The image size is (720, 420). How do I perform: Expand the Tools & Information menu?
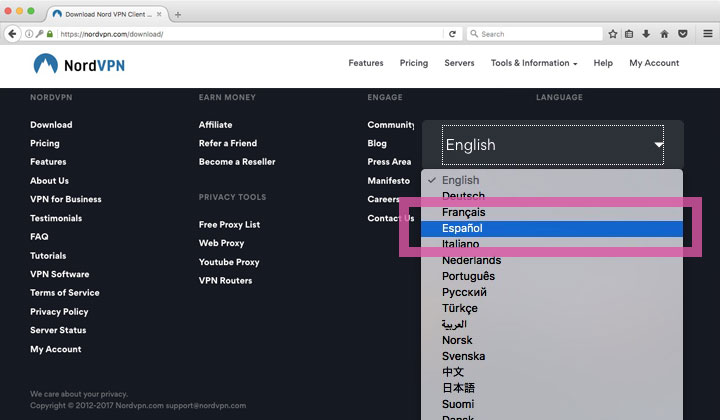coord(534,63)
